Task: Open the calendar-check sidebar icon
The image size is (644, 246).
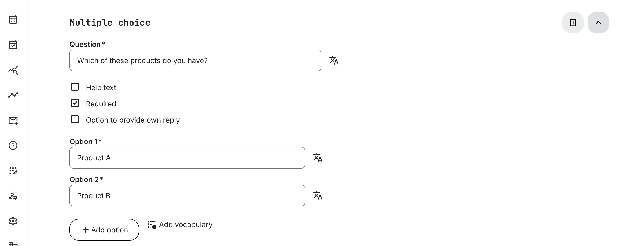Action: 13,45
